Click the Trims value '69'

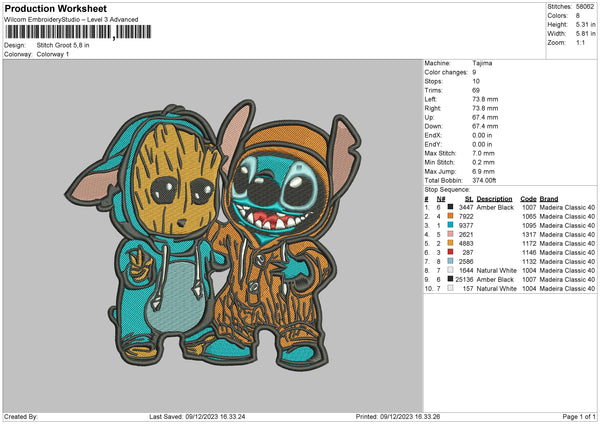[476, 90]
